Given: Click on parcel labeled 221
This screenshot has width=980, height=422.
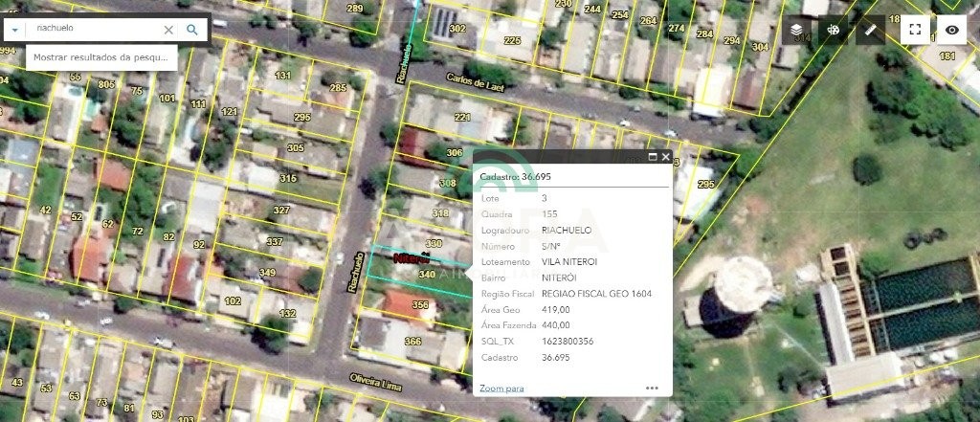Looking at the screenshot, I should [462, 117].
